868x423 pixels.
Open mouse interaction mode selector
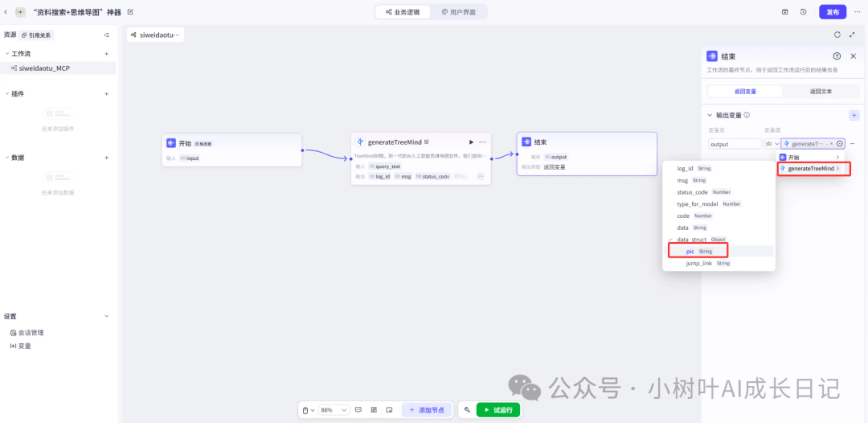click(308, 410)
